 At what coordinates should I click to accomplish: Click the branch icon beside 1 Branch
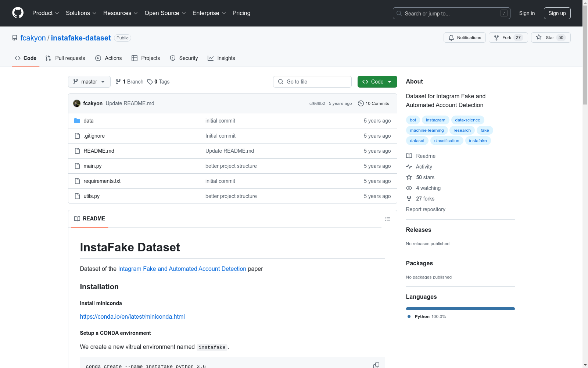click(118, 82)
